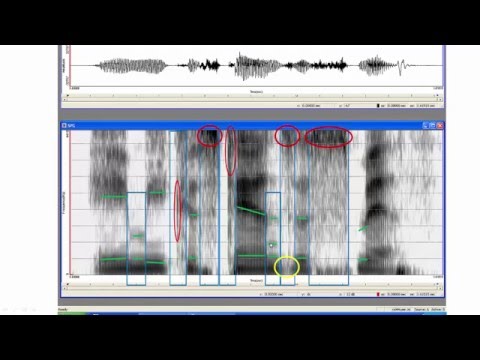Click spectrogram scrollbar left arrow
Viewport: 480px width, 360px height.
[64, 288]
